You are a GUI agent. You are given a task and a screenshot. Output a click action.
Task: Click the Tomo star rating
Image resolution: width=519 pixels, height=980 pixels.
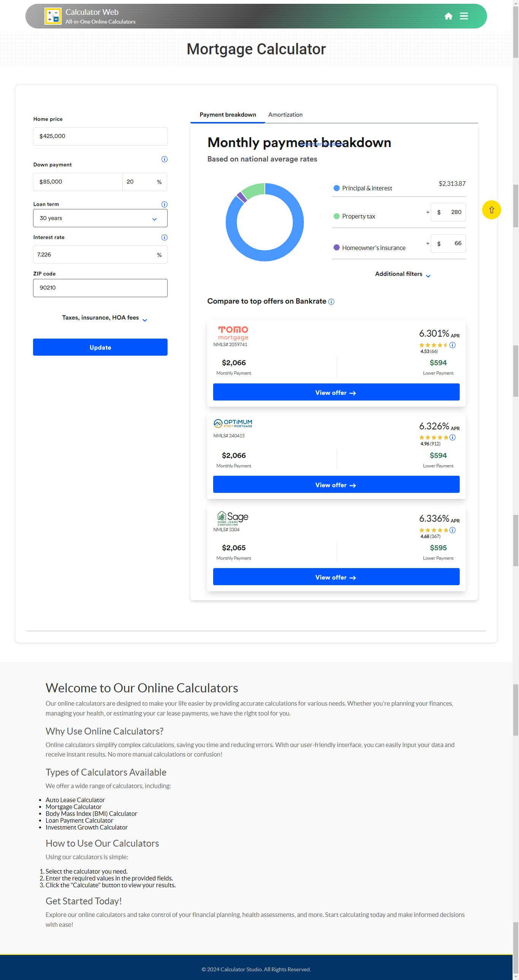[434, 345]
